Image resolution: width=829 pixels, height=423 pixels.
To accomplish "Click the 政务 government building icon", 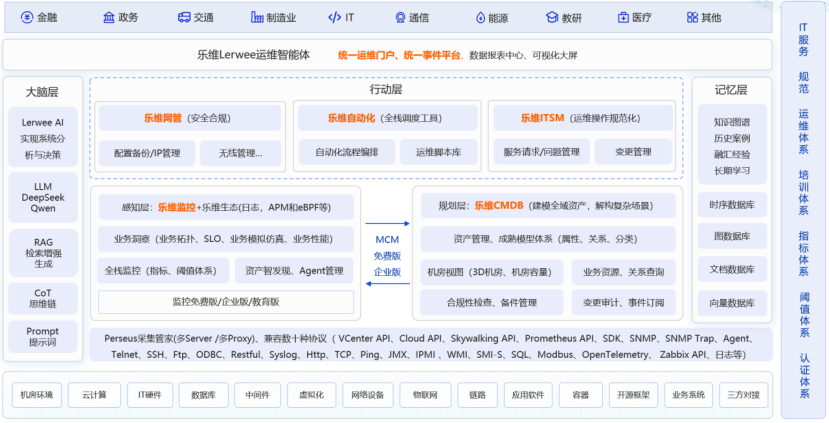I will (109, 17).
